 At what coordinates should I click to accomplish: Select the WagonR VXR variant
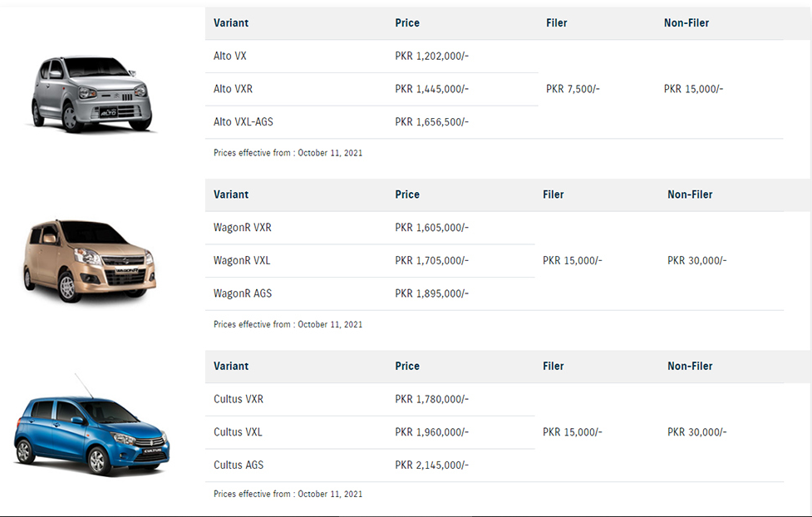(x=243, y=228)
